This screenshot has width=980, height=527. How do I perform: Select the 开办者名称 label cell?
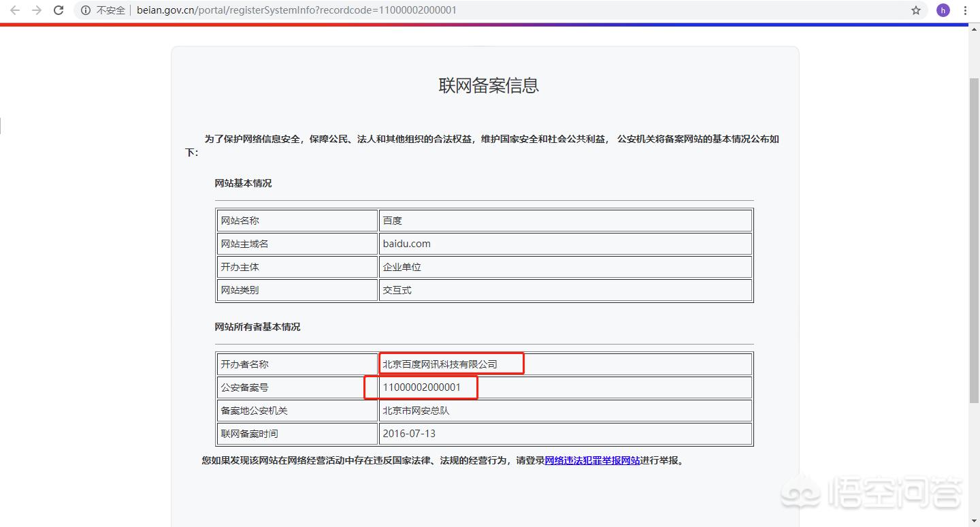(x=297, y=364)
